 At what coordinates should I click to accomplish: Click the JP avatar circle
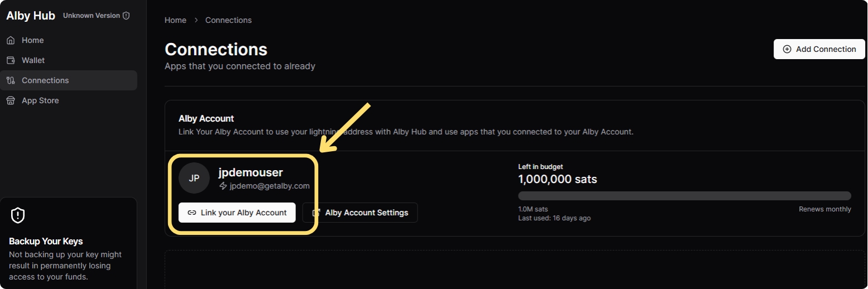(194, 179)
